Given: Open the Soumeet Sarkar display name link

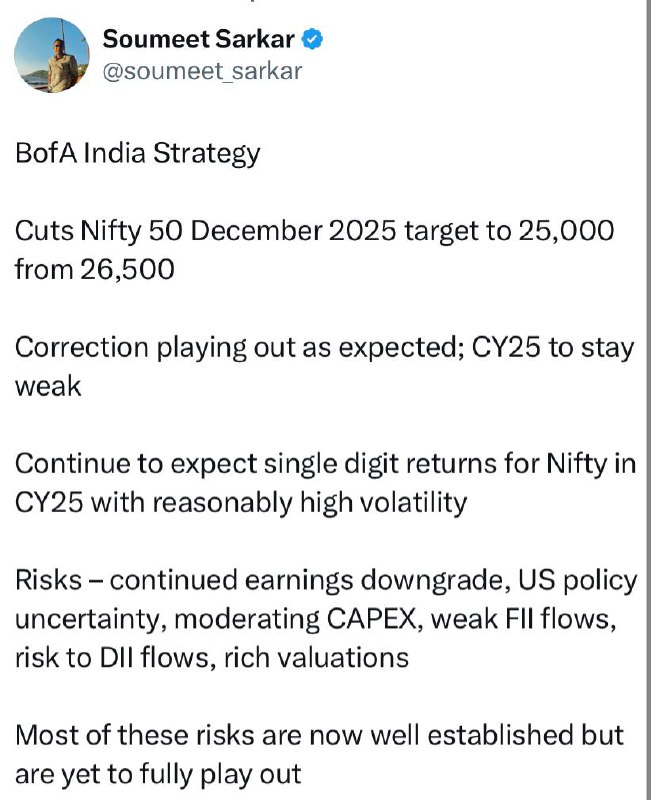Looking at the screenshot, I should click(198, 39).
